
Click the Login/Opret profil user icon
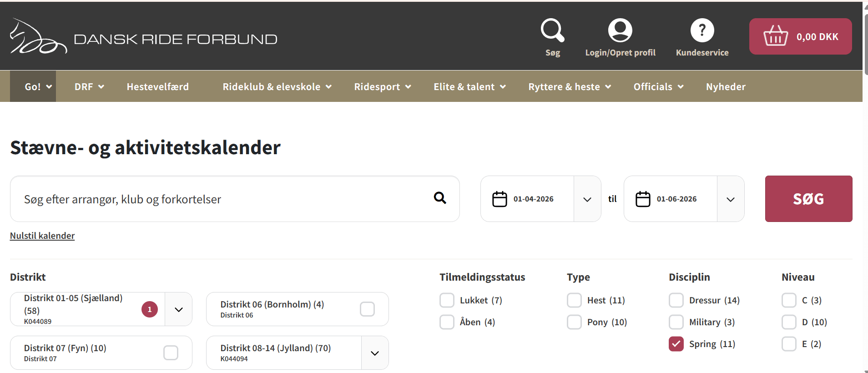(x=620, y=30)
